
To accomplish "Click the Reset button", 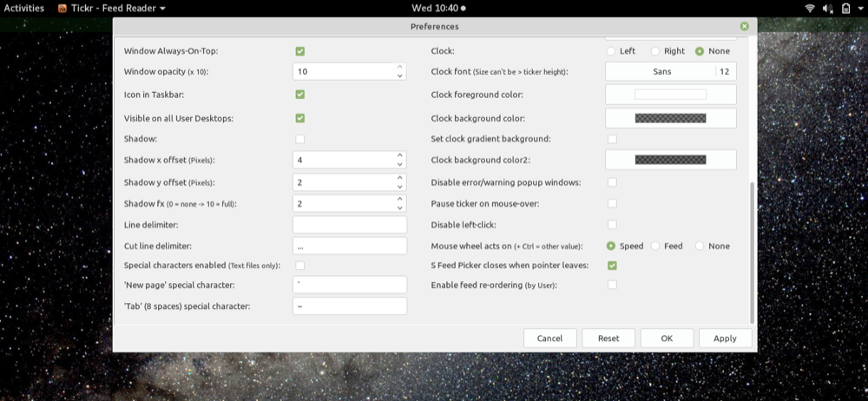I will [x=608, y=339].
